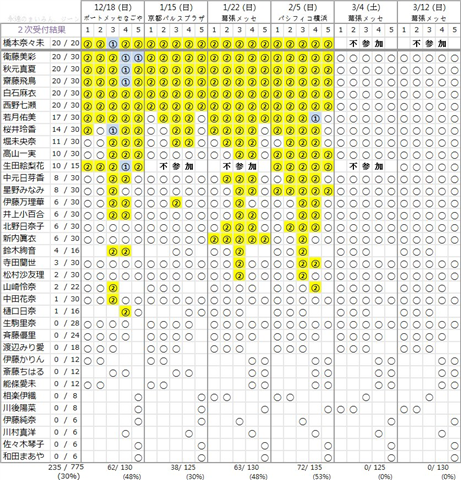Select the 能條愛未 row name
The height and width of the screenshot is (480, 461).
19,384
